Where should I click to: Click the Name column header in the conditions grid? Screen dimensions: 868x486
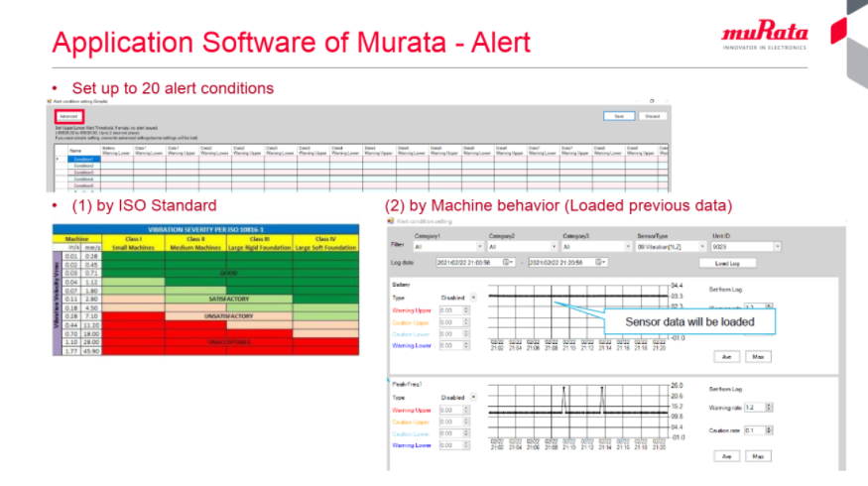(84, 150)
